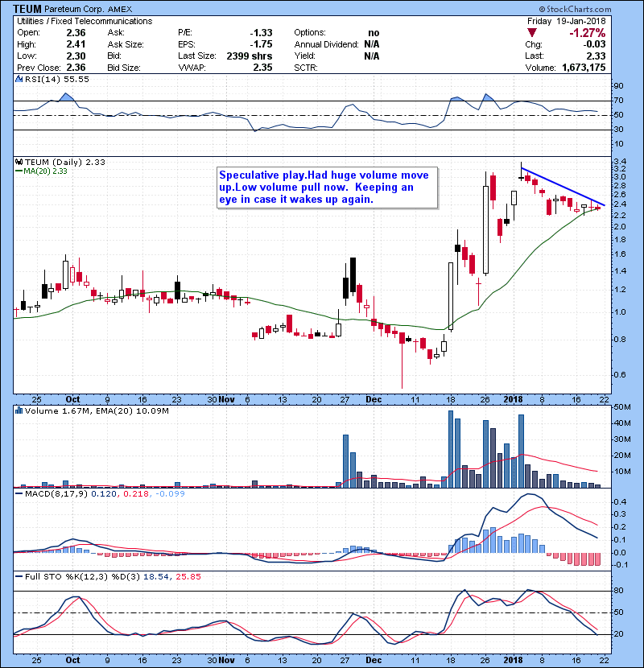Click the Speculative play annotation text box

click(x=328, y=188)
